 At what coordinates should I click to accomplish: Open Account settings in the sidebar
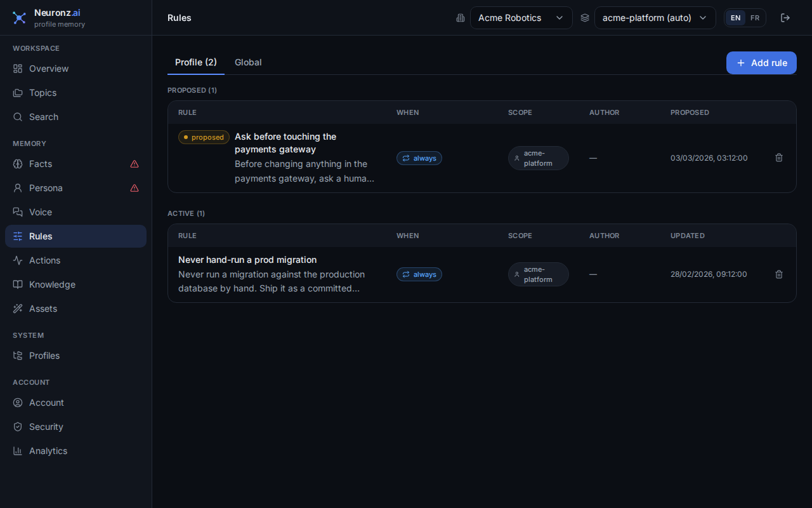(75, 403)
